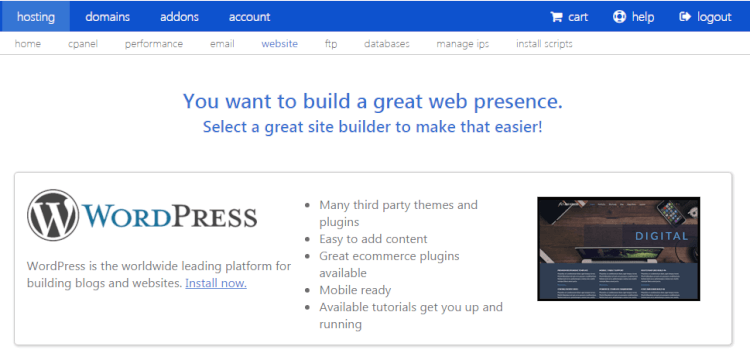This screenshot has width=750, height=360.
Task: Click the help lifebuoy icon
Action: [619, 17]
